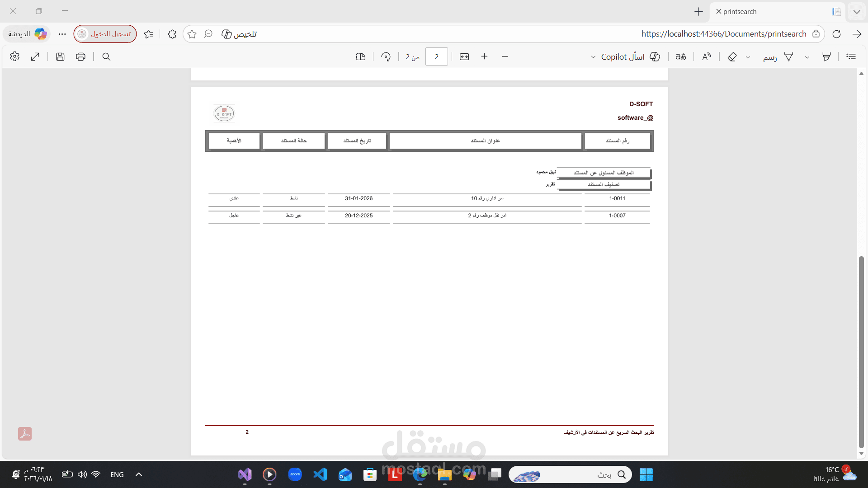Open the Ask Copilot dropdown arrow
The image size is (868, 488).
[x=593, y=57]
